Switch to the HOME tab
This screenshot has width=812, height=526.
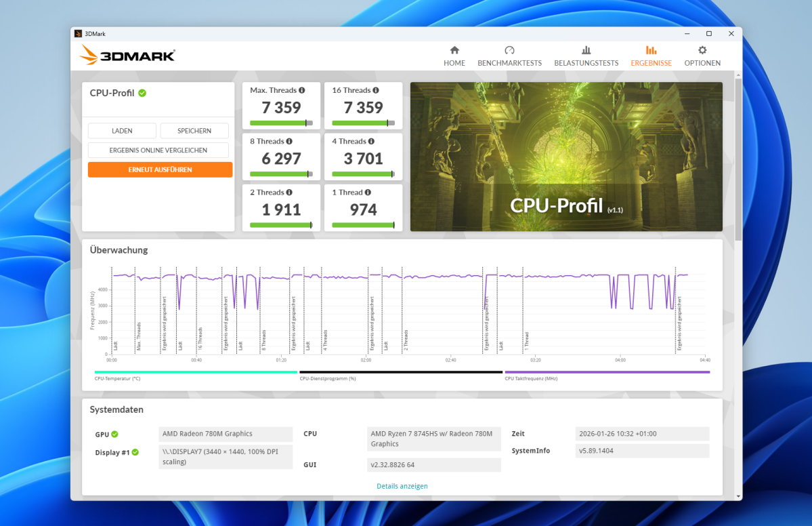tap(454, 62)
